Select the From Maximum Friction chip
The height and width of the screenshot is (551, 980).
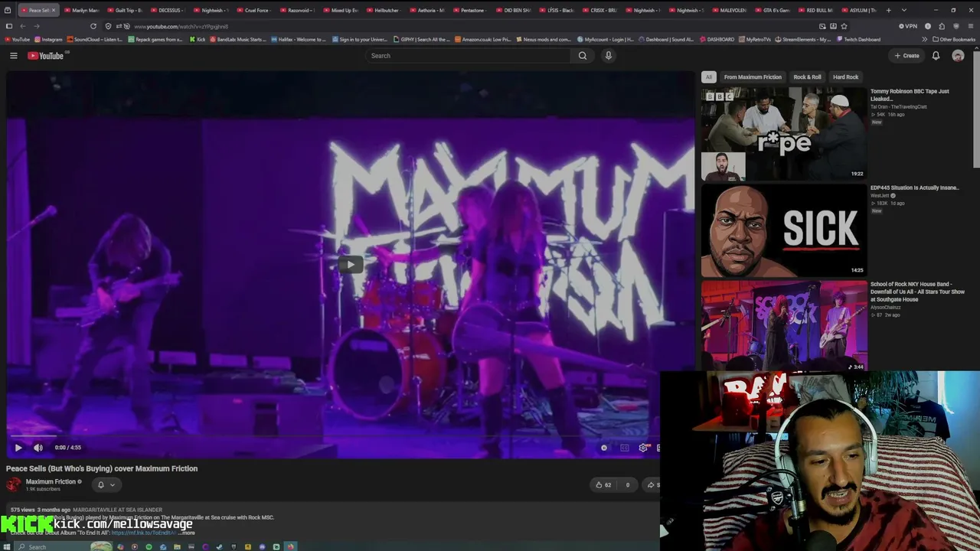click(x=753, y=77)
